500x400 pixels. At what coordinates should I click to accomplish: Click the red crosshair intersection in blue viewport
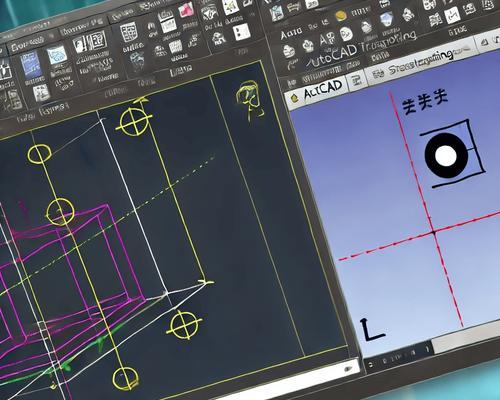click(433, 232)
